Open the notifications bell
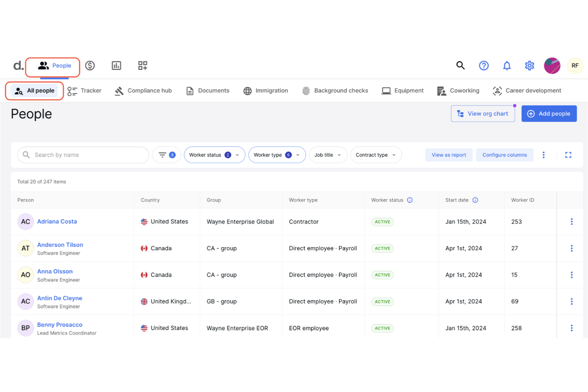The image size is (588, 392). (507, 66)
